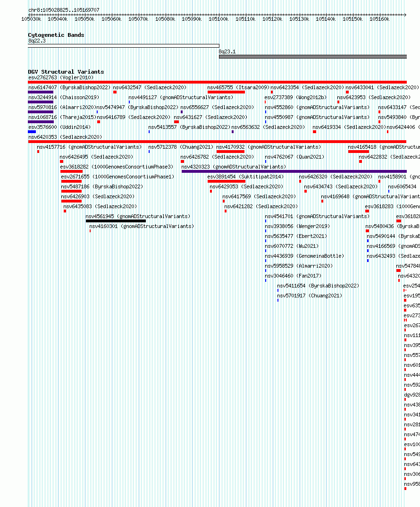Click nsv5635477 (Ebert2021) label

coord(296,237)
